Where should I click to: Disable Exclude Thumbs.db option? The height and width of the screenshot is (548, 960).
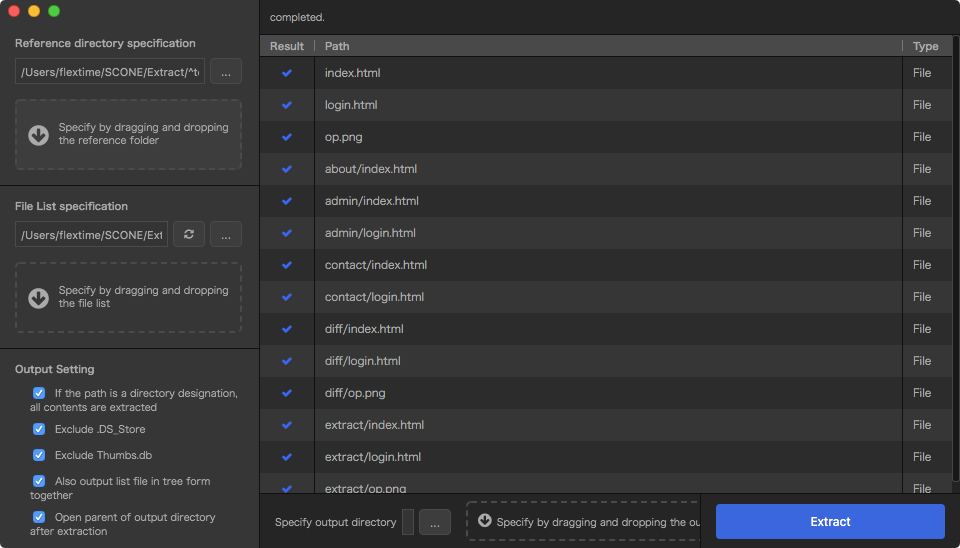39,455
